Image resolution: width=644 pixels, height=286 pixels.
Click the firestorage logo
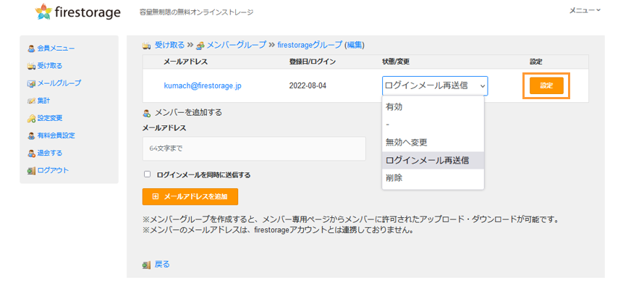click(x=77, y=12)
